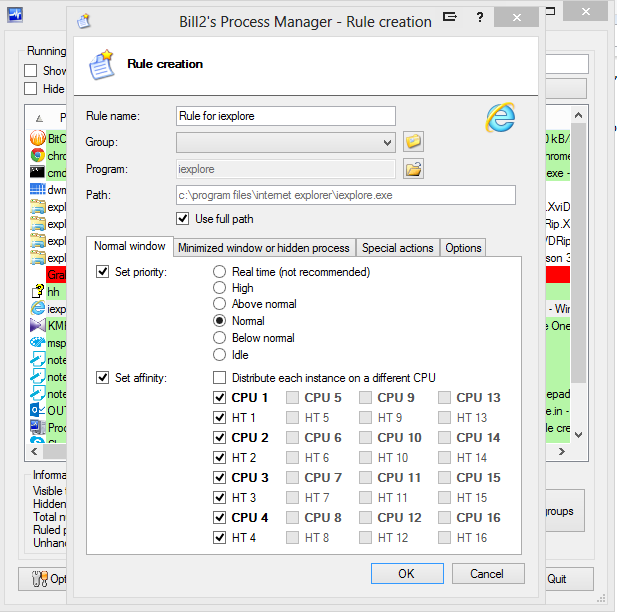Click the iexplore process icon in list
This screenshot has width=617, height=614.
click(x=37, y=308)
